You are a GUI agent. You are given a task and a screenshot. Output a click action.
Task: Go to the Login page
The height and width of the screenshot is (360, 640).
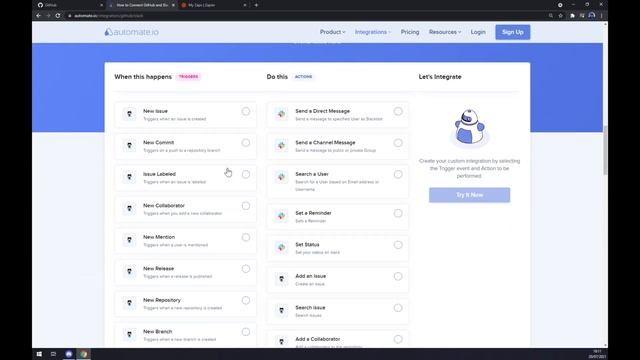(x=478, y=32)
